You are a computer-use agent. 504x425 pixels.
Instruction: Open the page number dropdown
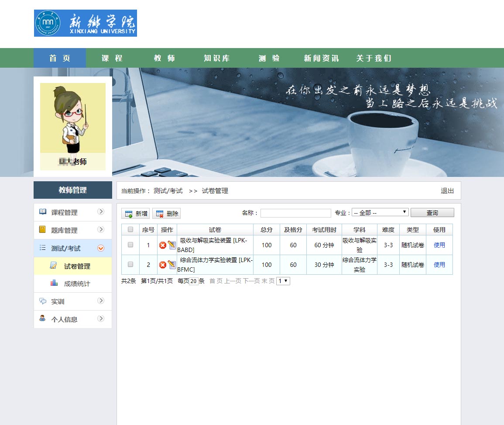(283, 281)
